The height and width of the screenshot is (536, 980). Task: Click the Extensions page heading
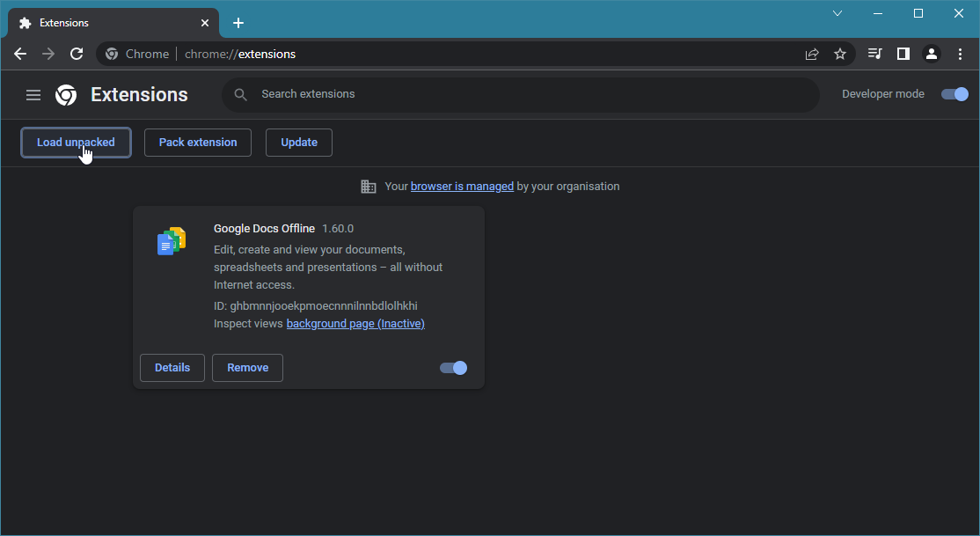(139, 94)
